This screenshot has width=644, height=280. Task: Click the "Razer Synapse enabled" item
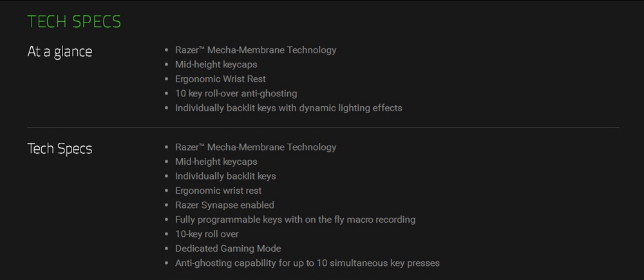pos(225,205)
